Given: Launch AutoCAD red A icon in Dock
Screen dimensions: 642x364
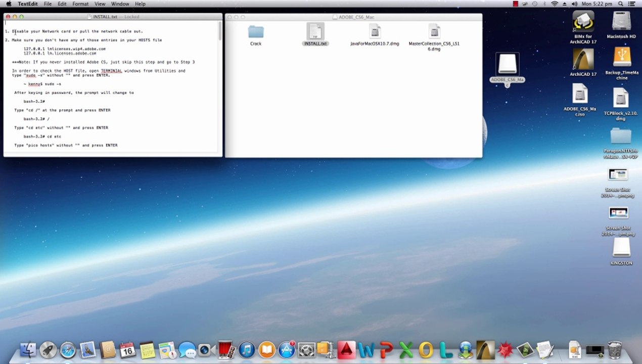Looking at the screenshot, I should 346,350.
